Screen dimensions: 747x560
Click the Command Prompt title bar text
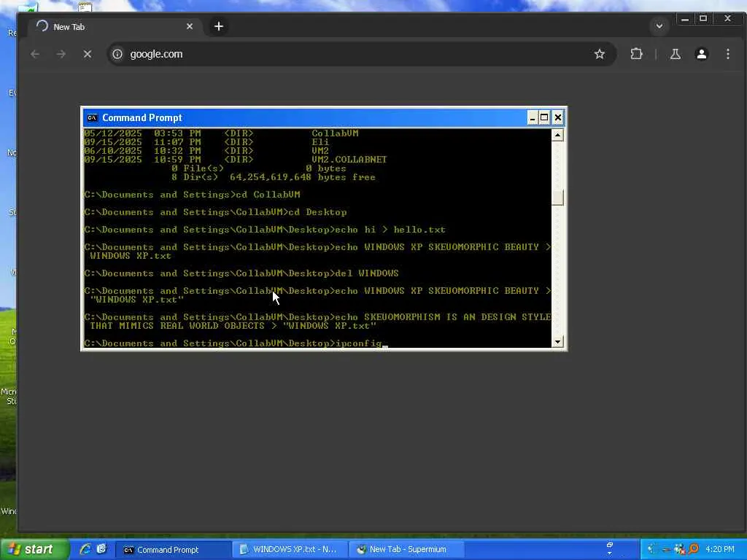pos(142,117)
